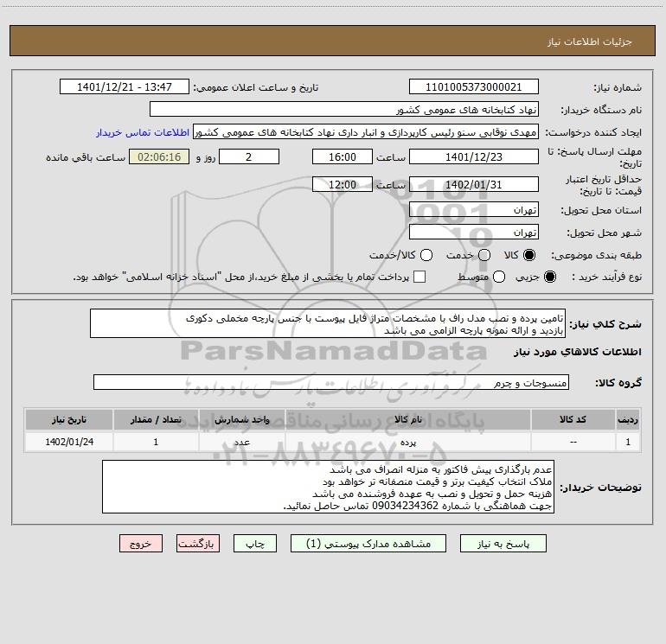The height and width of the screenshot is (644, 666).
Task: Click the page title جزئیات اطلاعات نیاز
Action: (590, 41)
